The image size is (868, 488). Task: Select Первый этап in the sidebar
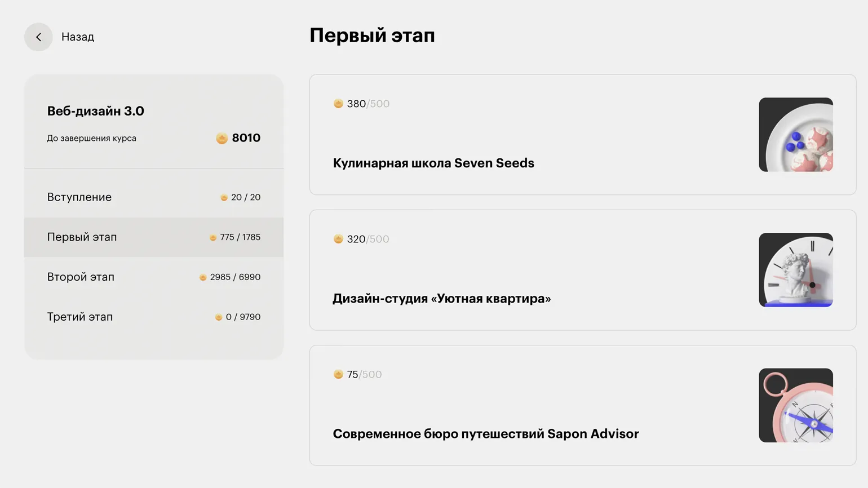(82, 237)
